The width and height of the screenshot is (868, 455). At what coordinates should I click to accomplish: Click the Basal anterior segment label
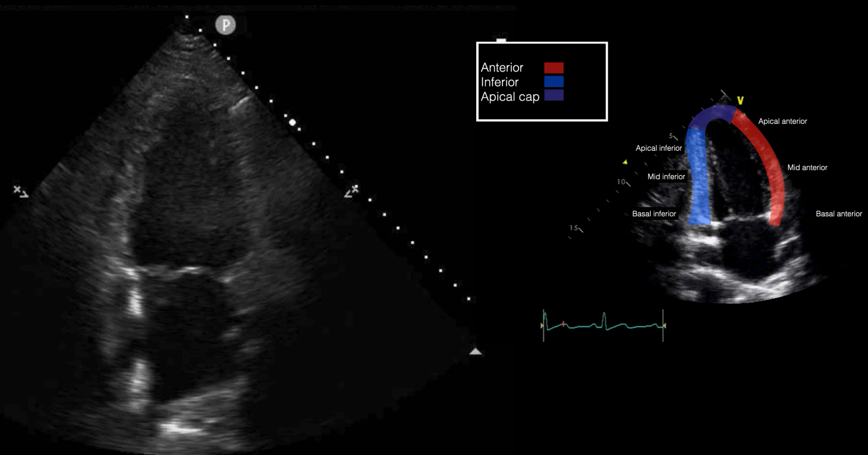click(x=839, y=214)
